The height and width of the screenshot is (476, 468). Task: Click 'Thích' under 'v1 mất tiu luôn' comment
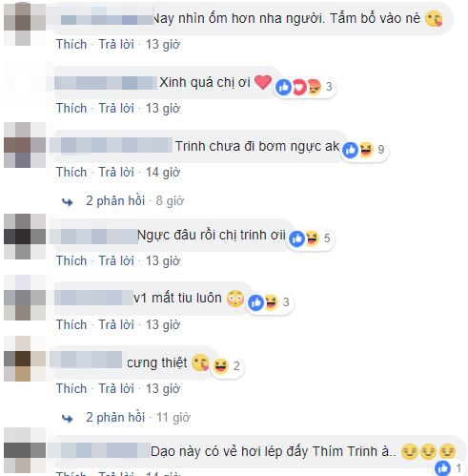(71, 324)
